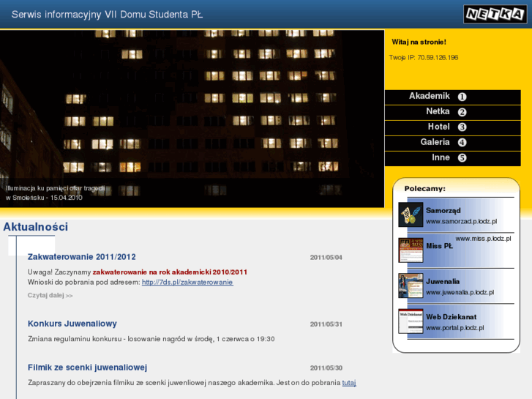Click the illuminated dormitory building photo
The height and width of the screenshot is (399, 532).
click(192, 119)
